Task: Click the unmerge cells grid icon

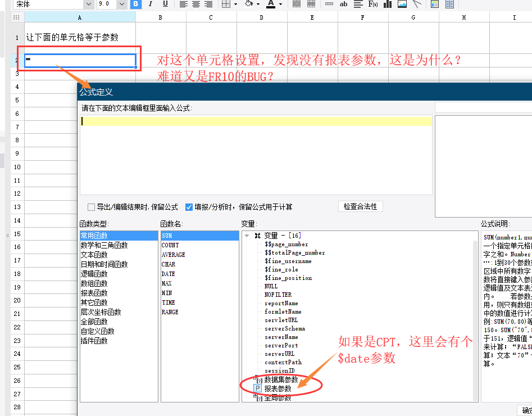Action: 311,4
